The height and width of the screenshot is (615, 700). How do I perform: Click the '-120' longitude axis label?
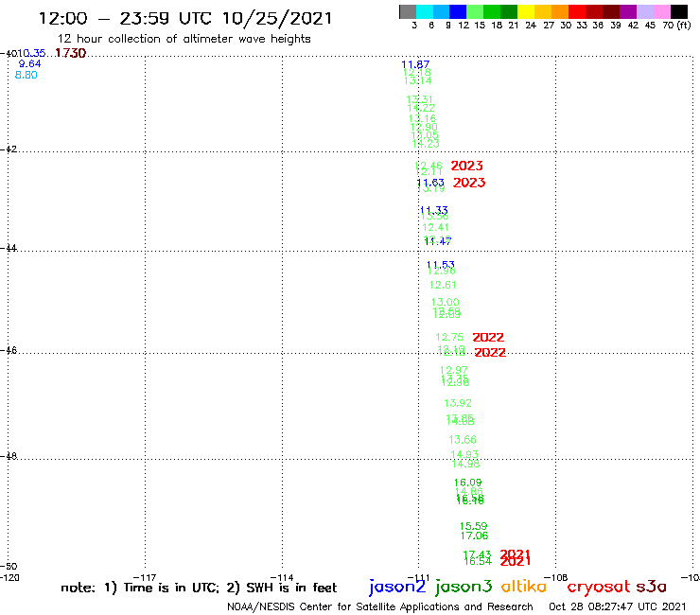[9, 577]
